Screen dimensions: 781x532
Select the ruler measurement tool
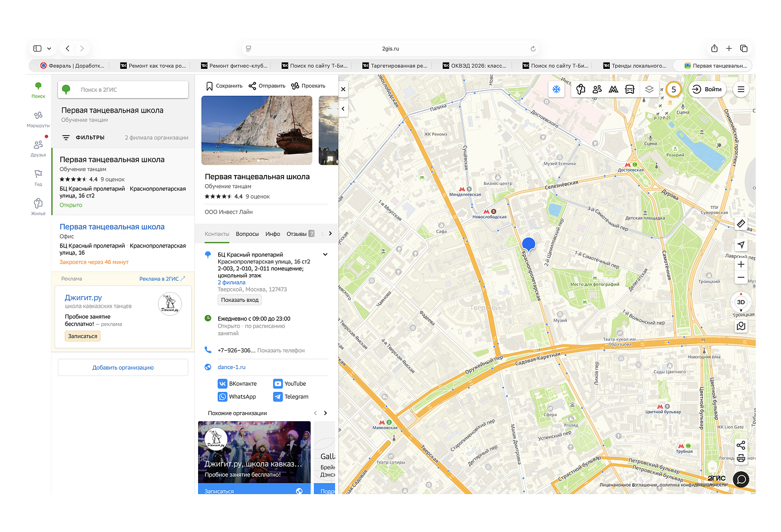click(741, 224)
